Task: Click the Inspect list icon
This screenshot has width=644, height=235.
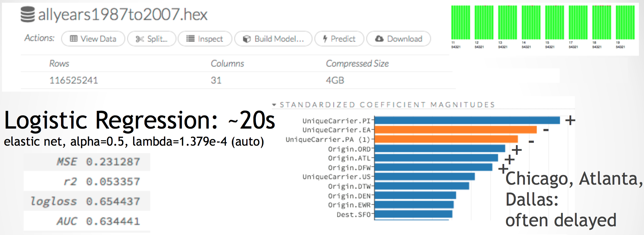Action: pyautogui.click(x=190, y=39)
